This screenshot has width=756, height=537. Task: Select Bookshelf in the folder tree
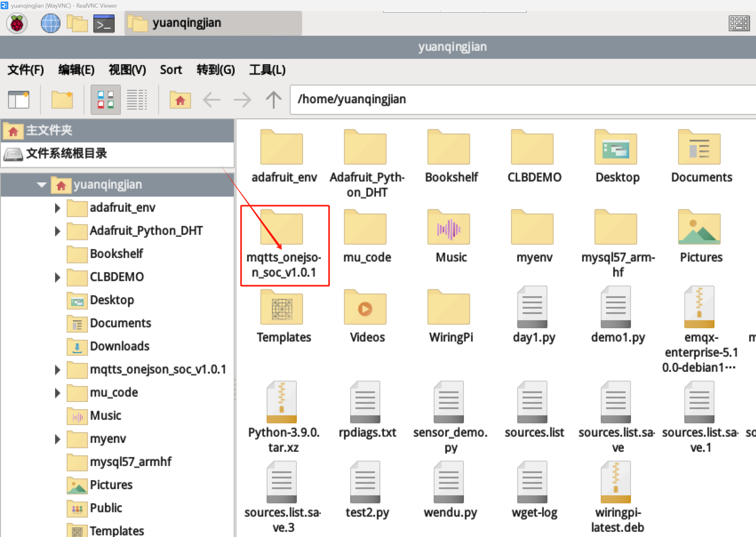tap(105, 254)
